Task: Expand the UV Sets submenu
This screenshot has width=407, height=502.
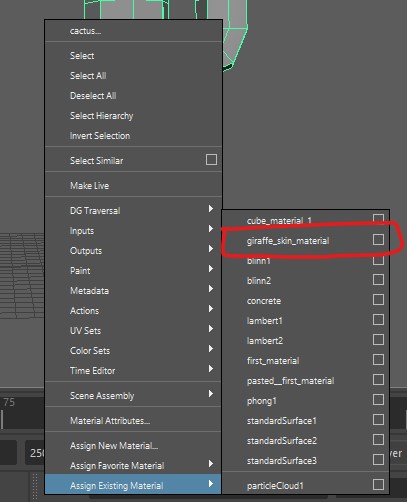Action: click(x=133, y=330)
